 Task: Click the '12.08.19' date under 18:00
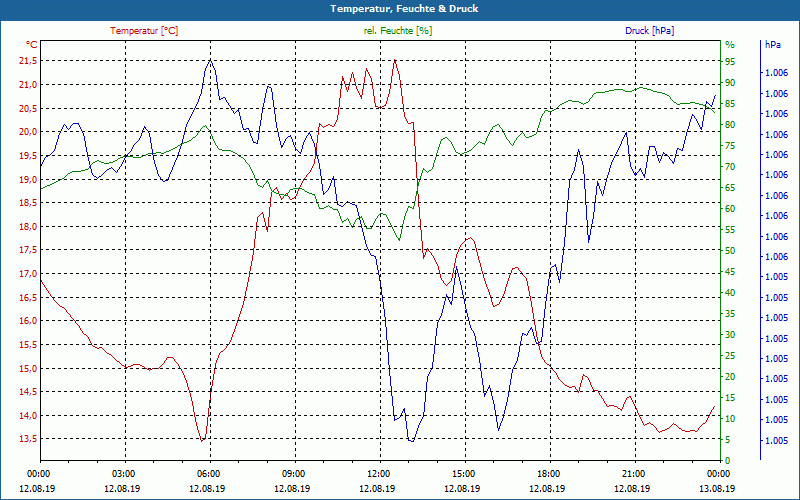pos(547,488)
